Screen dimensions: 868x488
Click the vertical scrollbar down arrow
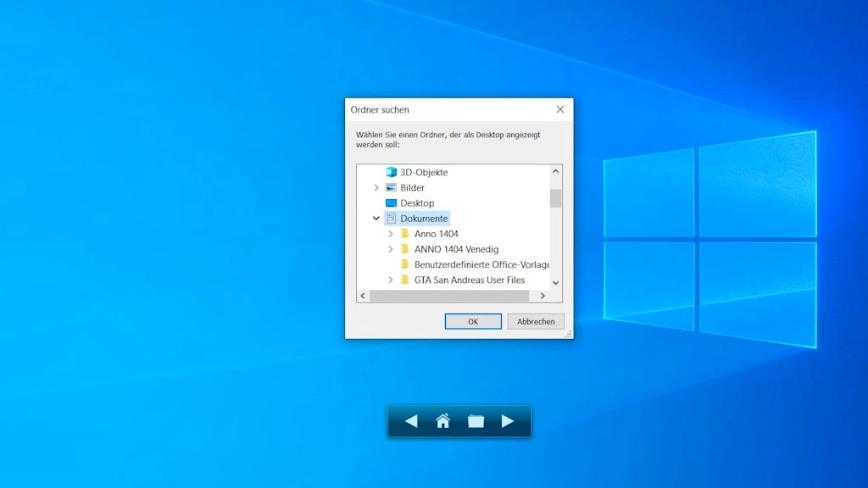tap(556, 283)
